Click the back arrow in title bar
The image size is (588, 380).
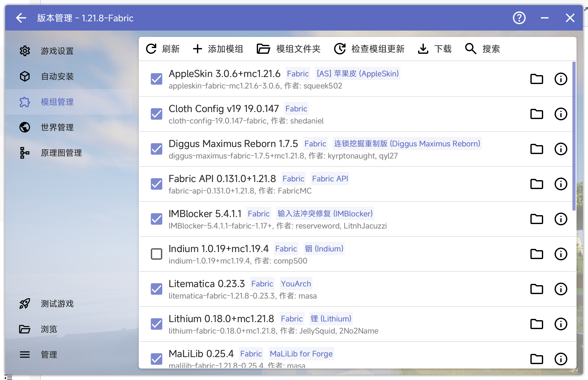click(21, 18)
